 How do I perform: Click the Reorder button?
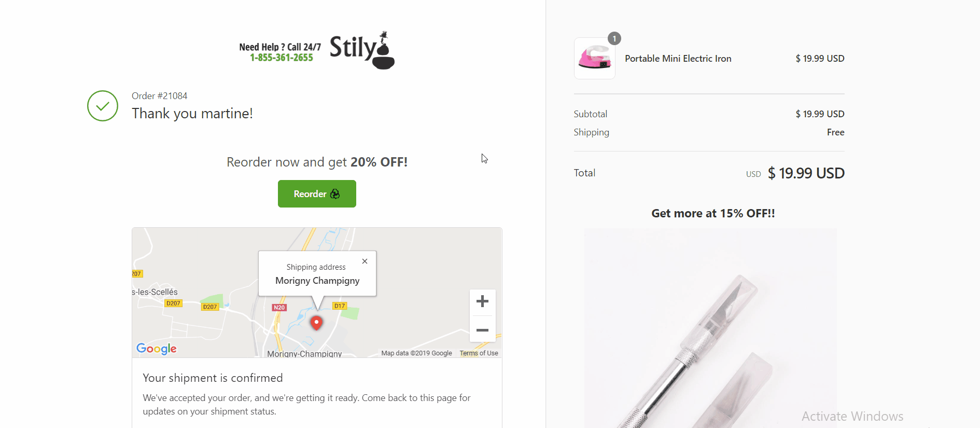[x=317, y=194]
